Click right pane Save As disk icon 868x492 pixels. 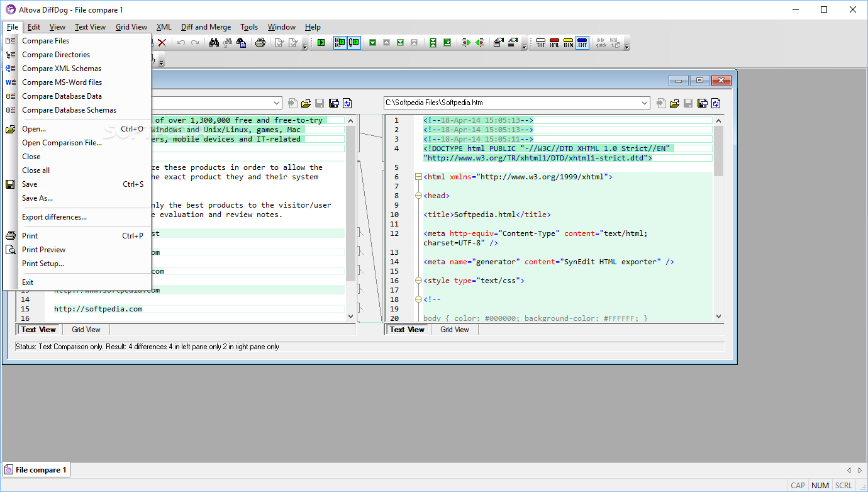(703, 103)
